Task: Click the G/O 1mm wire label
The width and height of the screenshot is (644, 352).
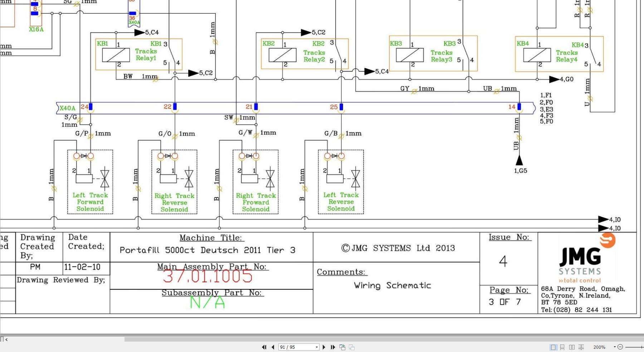Action: 177,134
